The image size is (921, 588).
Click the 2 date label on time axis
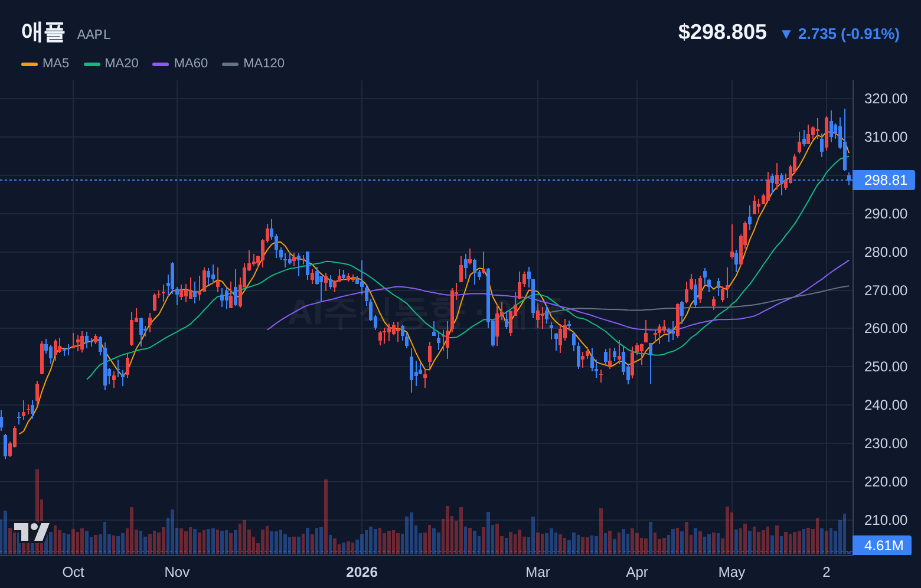[827, 572]
